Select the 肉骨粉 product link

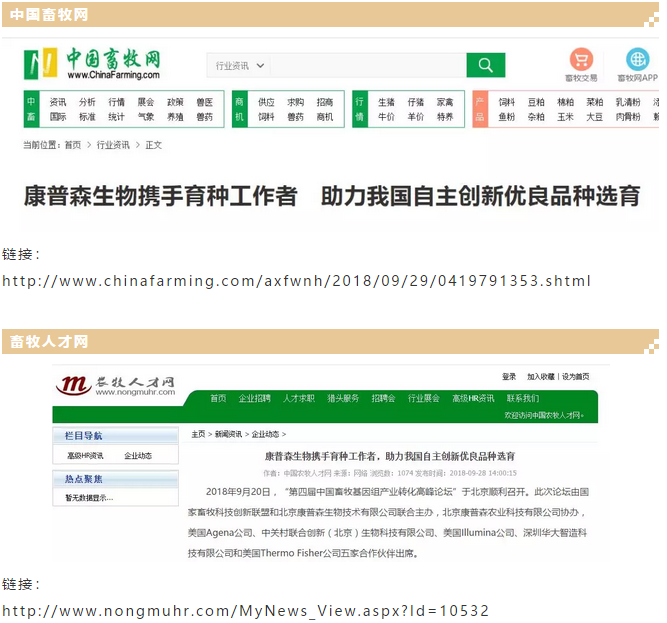[x=628, y=117]
